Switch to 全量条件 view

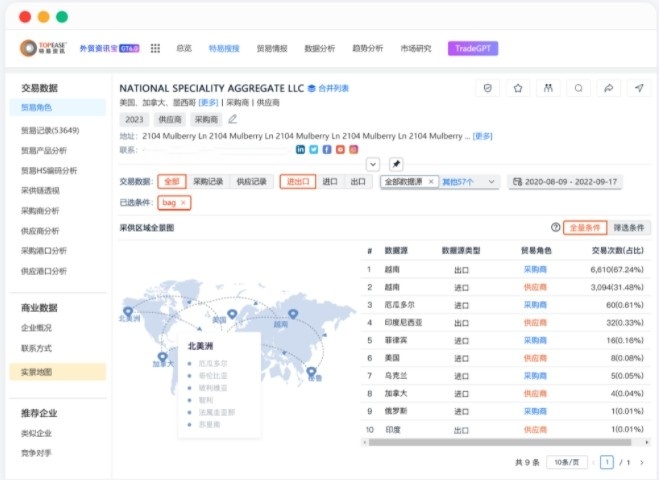tap(585, 227)
